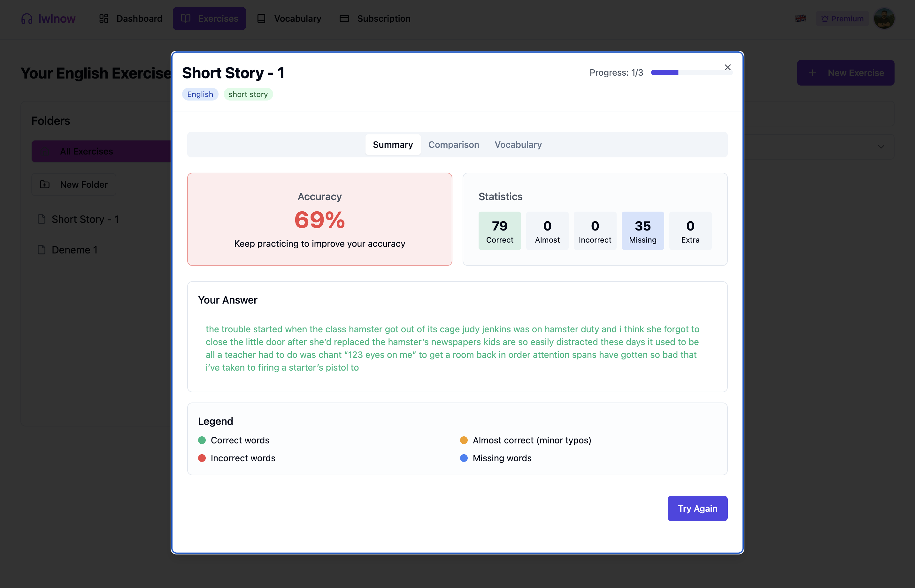The height and width of the screenshot is (588, 915).
Task: Click the transcribed answer paragraph
Action: click(453, 348)
